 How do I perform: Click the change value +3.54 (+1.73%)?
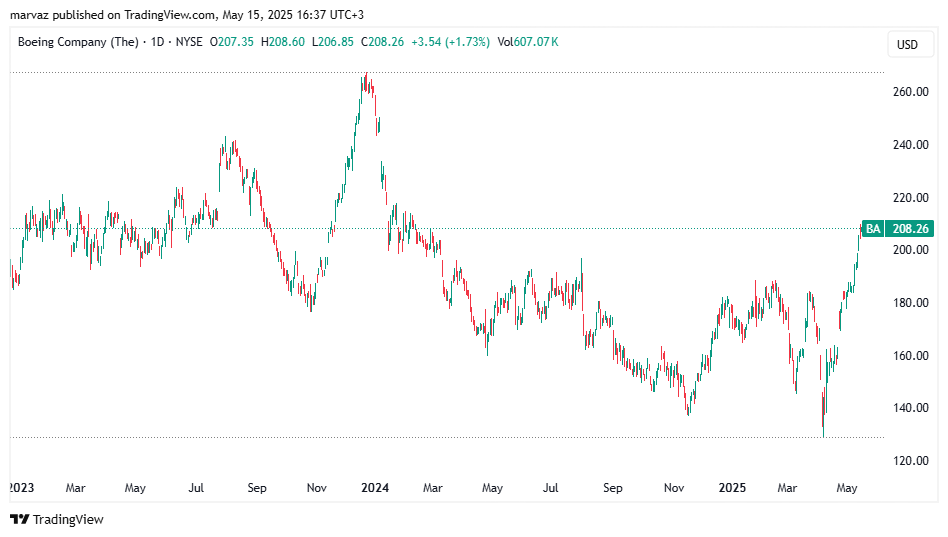click(x=450, y=42)
